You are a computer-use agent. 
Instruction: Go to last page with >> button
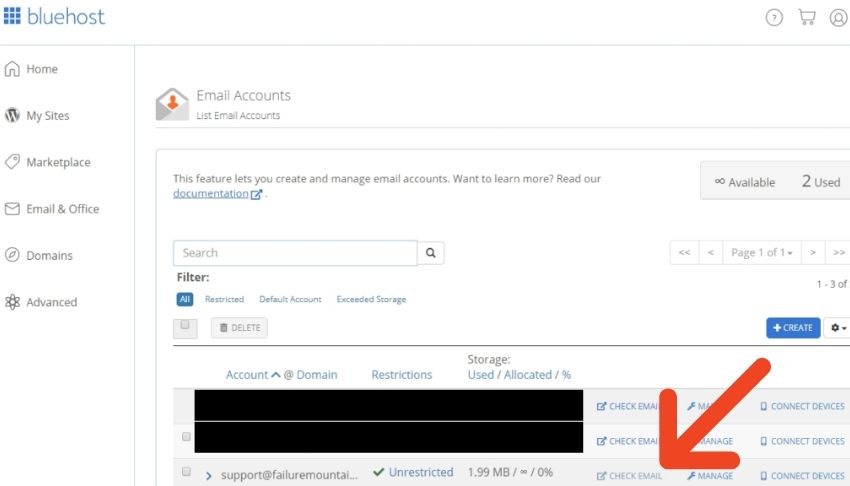coord(838,252)
